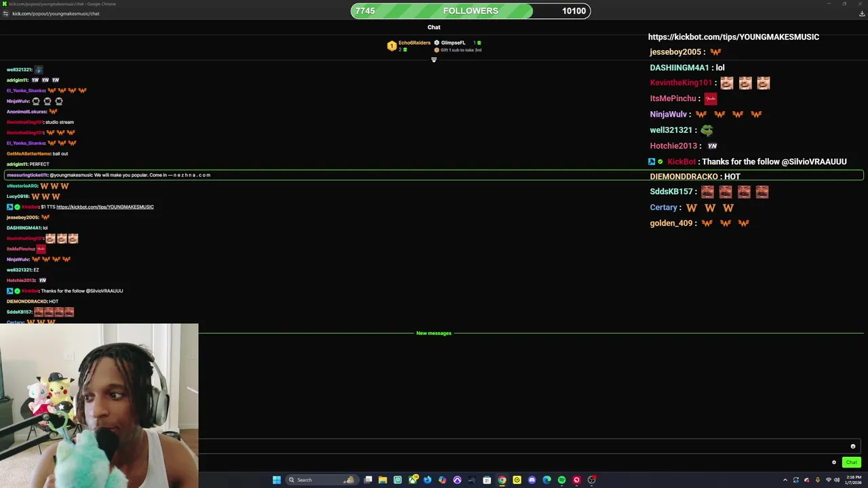Expand the gift leaderboard chevron
Viewport: 868px width, 488px height.
(434, 60)
